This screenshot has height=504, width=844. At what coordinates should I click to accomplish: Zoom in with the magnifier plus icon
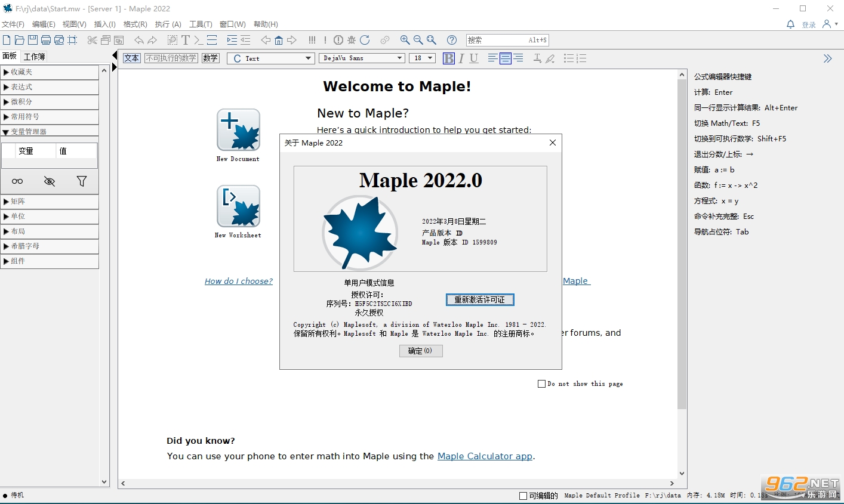[405, 40]
